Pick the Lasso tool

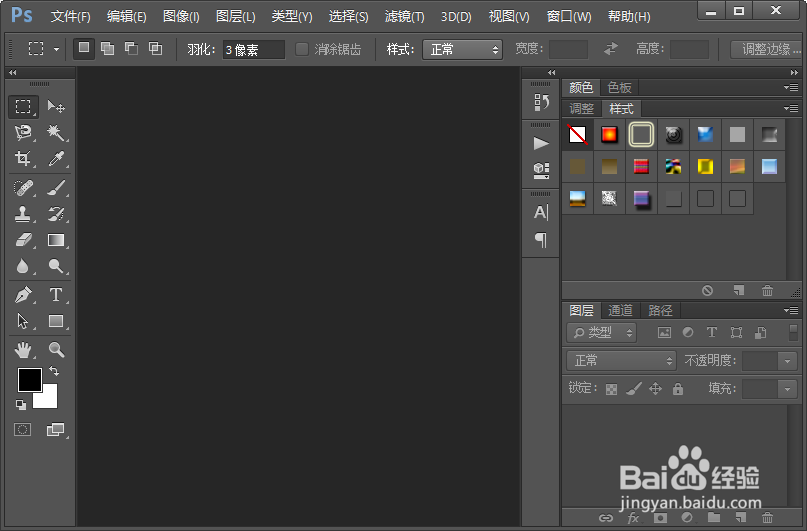23,132
